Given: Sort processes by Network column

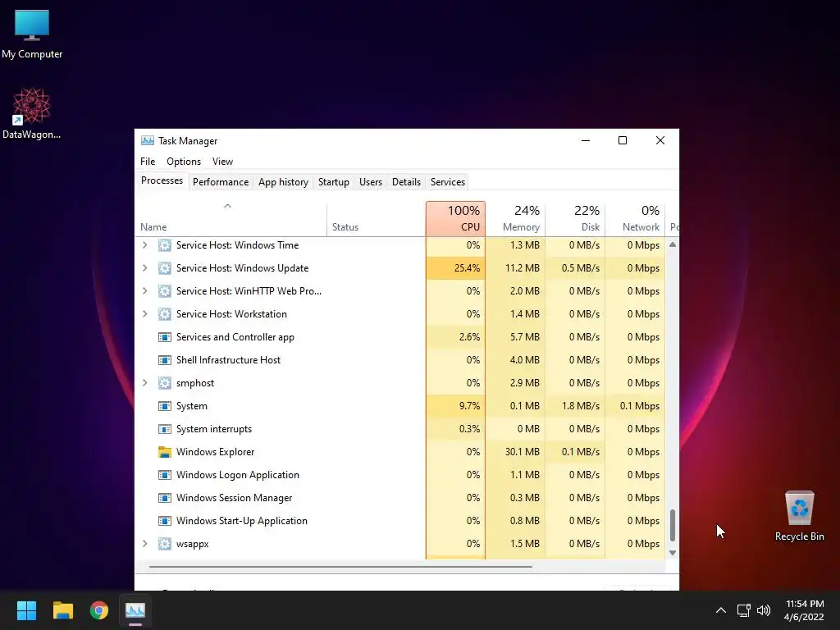Looking at the screenshot, I should (636, 218).
